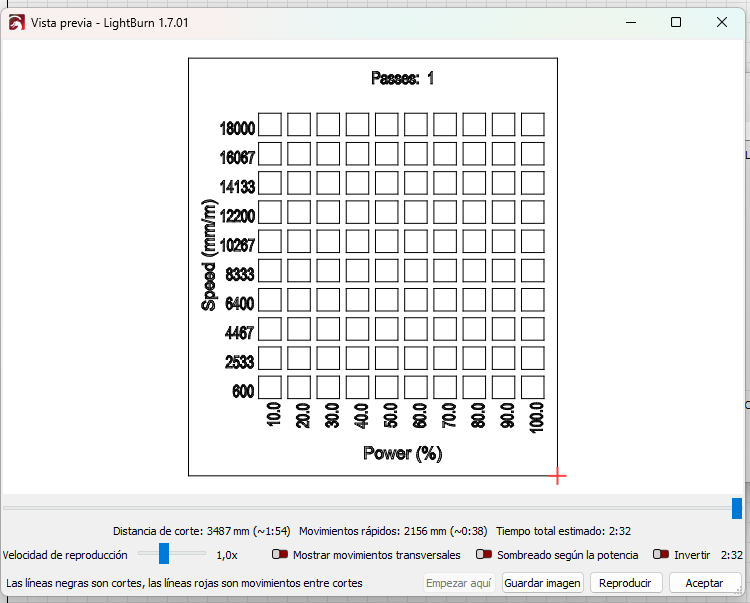Viewport: 750px width, 603px height.
Task: Click the 2533 speed row label
Action: pos(239,362)
